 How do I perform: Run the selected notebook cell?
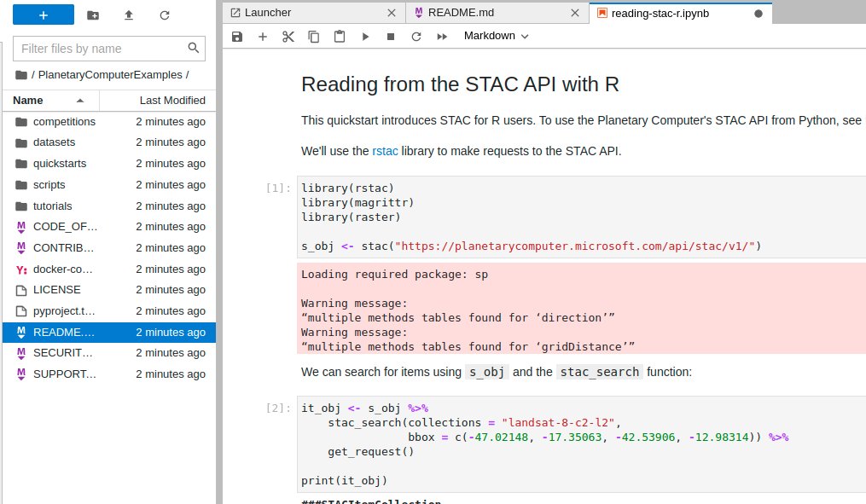[x=365, y=36]
